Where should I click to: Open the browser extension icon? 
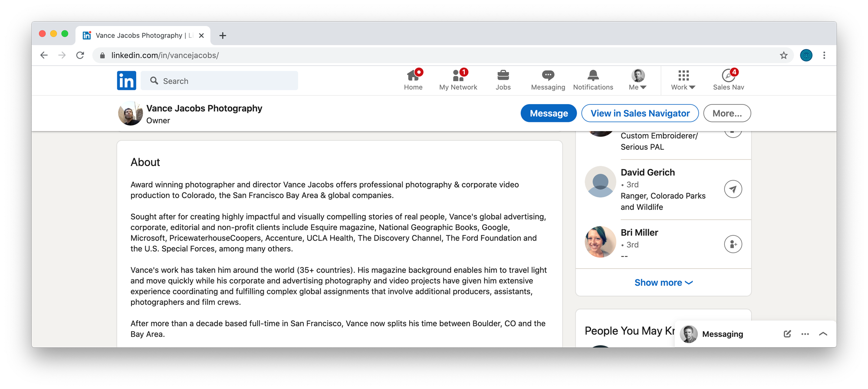click(x=806, y=55)
